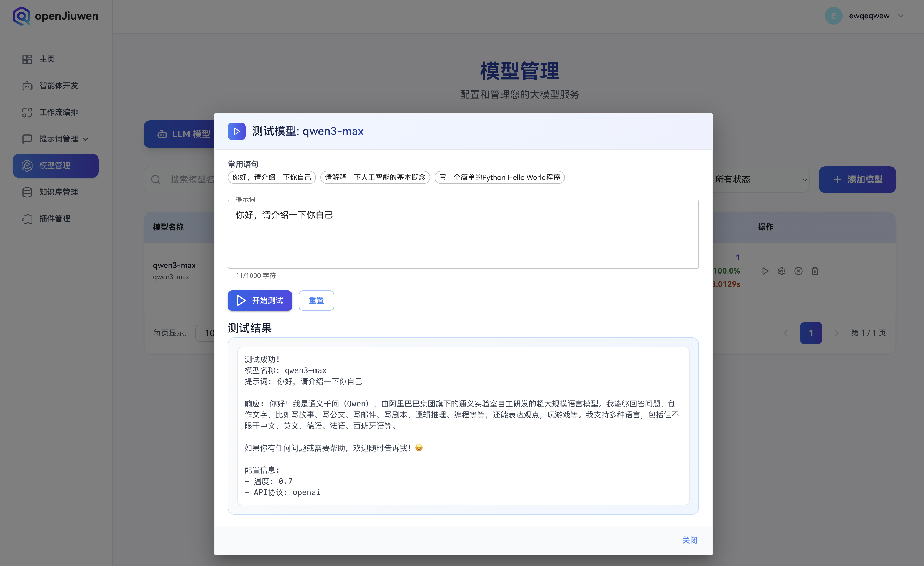Delete qwen3-max using the trash icon
Screen dimensions: 924x566
coord(815,271)
